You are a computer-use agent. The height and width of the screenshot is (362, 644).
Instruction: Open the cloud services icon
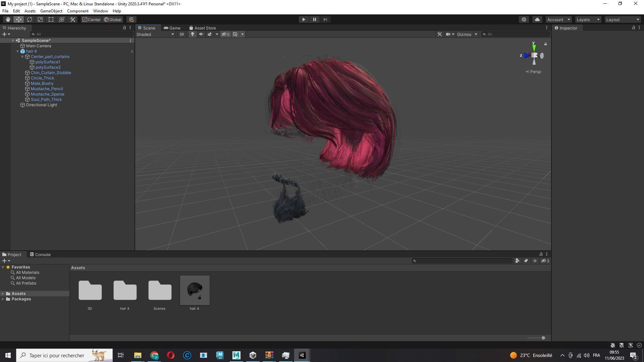[x=537, y=19]
